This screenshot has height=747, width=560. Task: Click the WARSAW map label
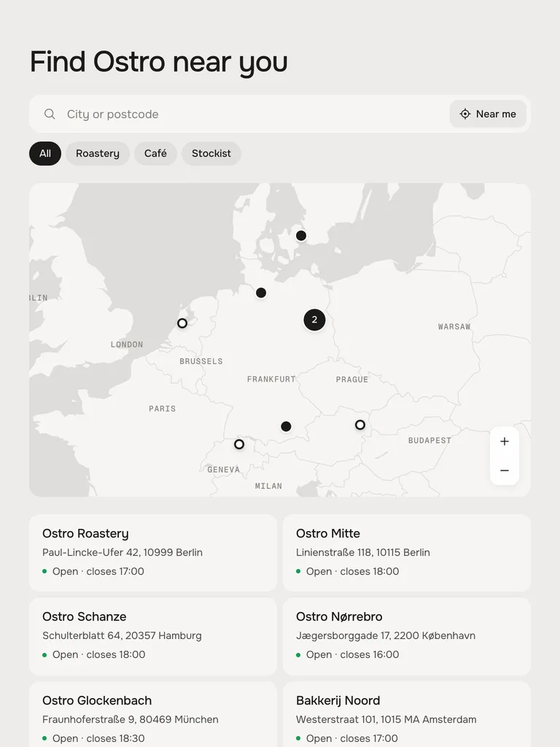[x=454, y=327]
